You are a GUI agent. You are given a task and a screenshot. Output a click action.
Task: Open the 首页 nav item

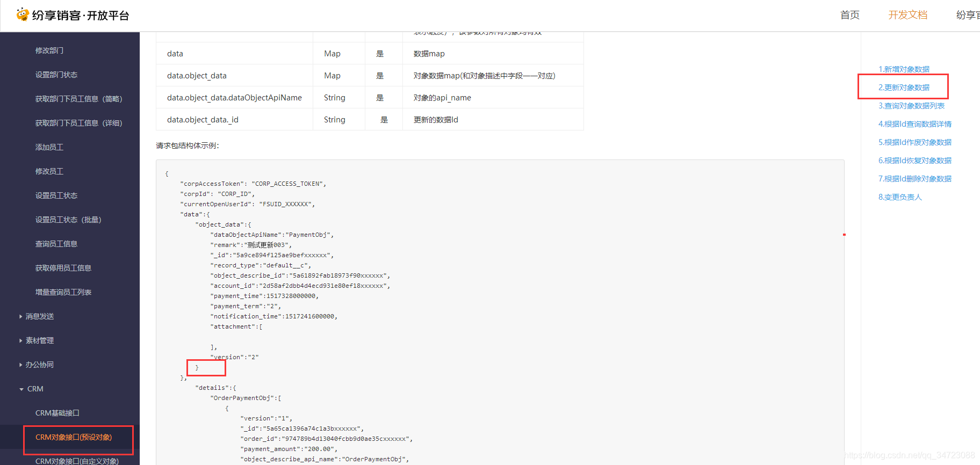[850, 15]
